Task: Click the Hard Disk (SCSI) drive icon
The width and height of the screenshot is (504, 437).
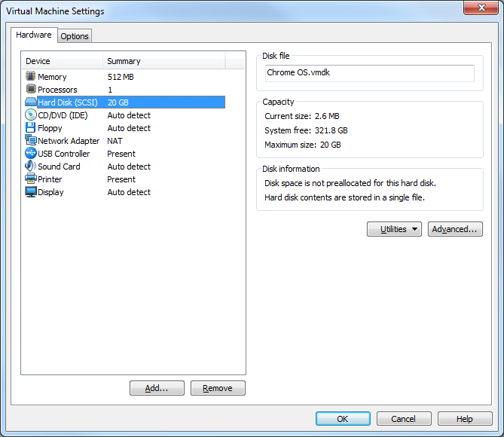Action: (x=31, y=102)
